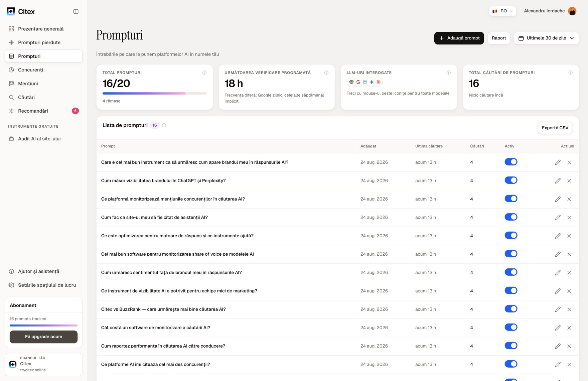The width and height of the screenshot is (588, 381).
Task: Click the Claude starburst icon in LLM-uri interogate
Action: (x=378, y=82)
